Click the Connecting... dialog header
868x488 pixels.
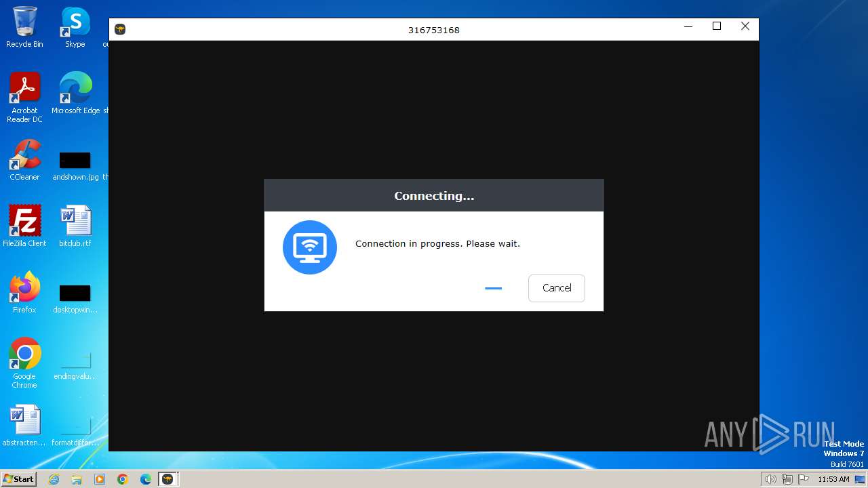(x=434, y=196)
